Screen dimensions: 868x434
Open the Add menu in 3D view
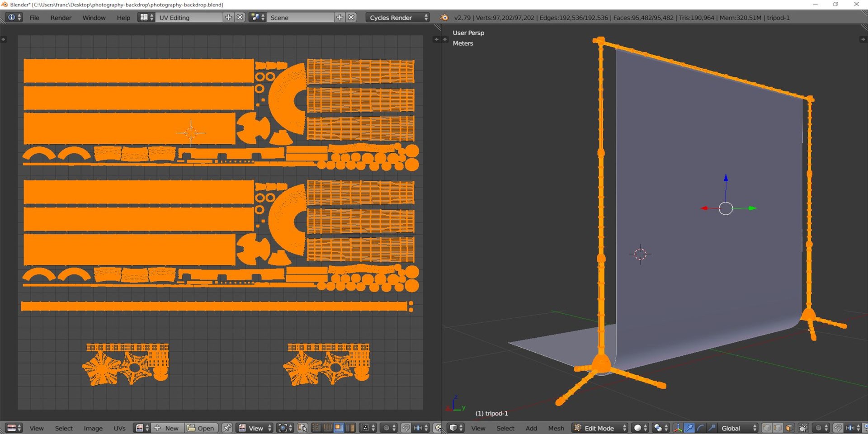point(531,428)
